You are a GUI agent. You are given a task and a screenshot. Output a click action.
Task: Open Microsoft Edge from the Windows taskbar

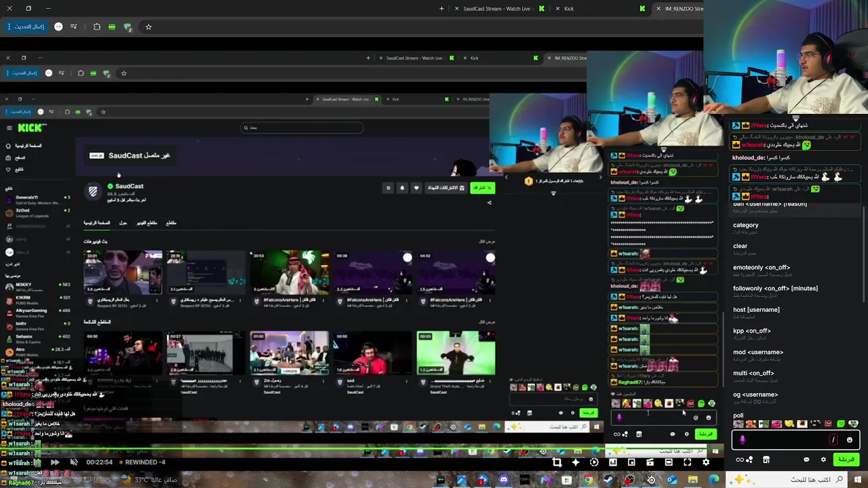714,480
